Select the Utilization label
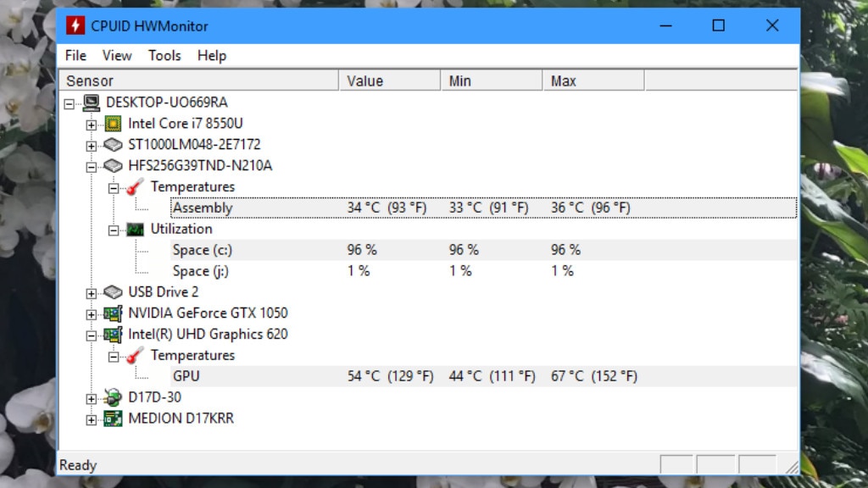The image size is (868, 488). tap(181, 229)
